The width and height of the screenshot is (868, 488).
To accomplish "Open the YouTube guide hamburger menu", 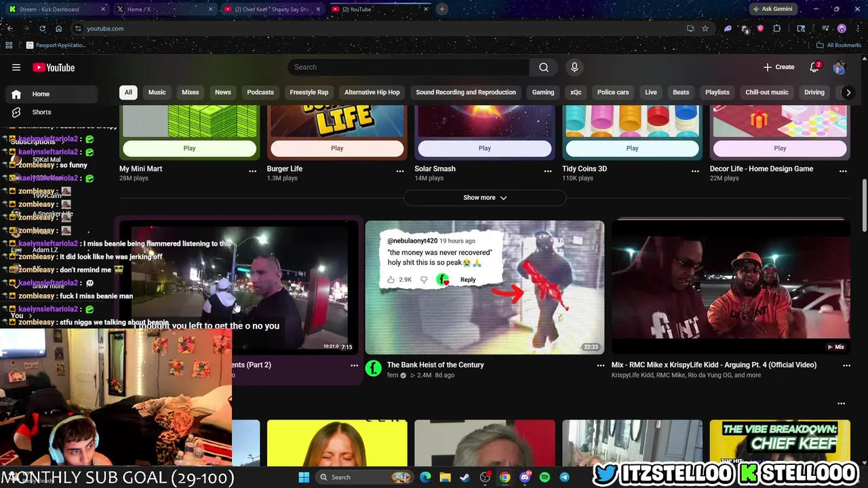I will (16, 67).
